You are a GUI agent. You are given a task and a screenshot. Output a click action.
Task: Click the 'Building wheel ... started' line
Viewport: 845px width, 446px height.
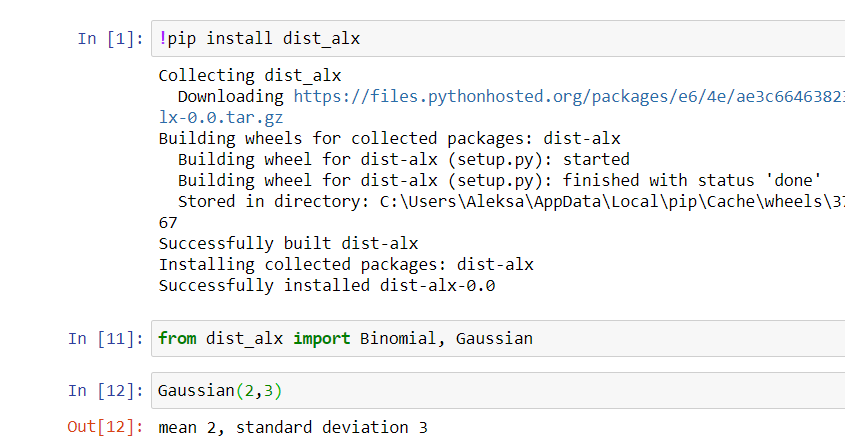404,159
